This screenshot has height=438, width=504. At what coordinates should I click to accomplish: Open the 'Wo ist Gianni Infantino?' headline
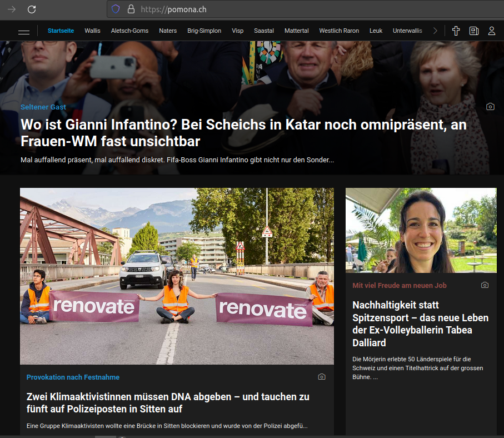click(243, 133)
